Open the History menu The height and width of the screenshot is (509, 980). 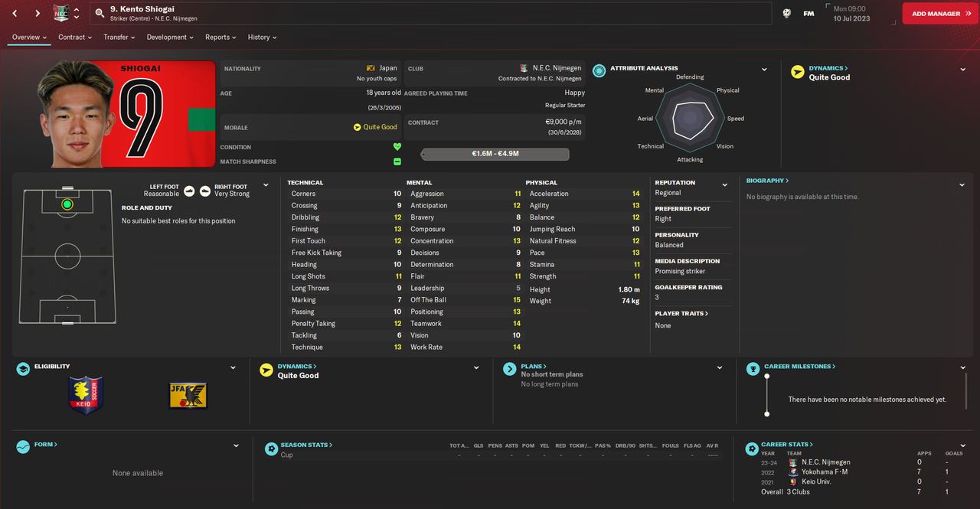[262, 37]
